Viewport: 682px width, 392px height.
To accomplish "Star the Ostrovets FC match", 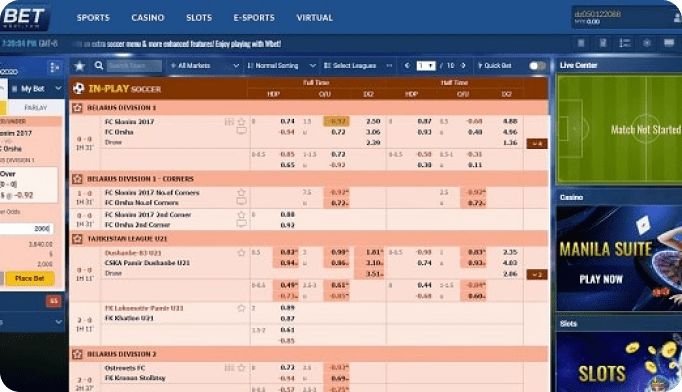I will [x=241, y=368].
